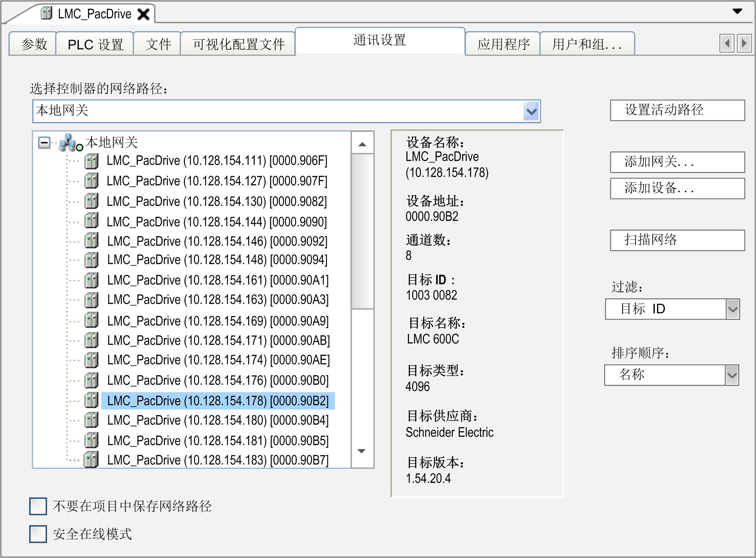Screen dimensions: 756x558
Task: Switch to the PLC 设置 tab
Action: tap(95, 44)
